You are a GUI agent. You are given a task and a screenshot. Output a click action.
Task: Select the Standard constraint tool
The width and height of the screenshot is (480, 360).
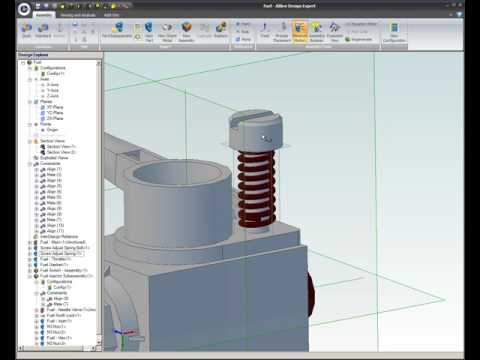(43, 30)
